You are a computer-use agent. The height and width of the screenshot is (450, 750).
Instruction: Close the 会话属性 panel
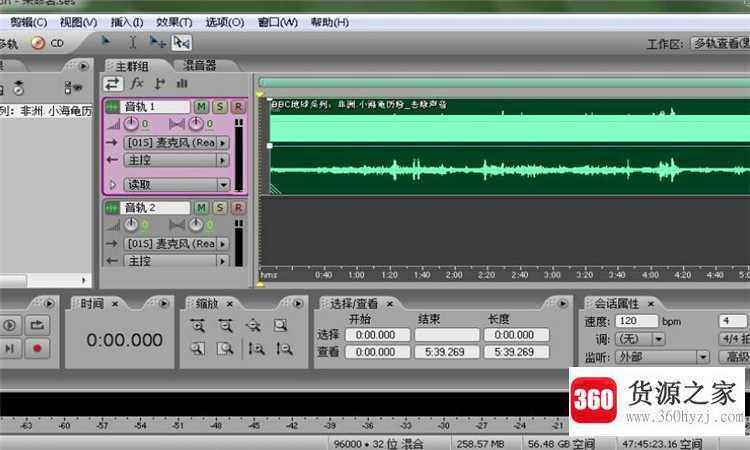tap(651, 304)
